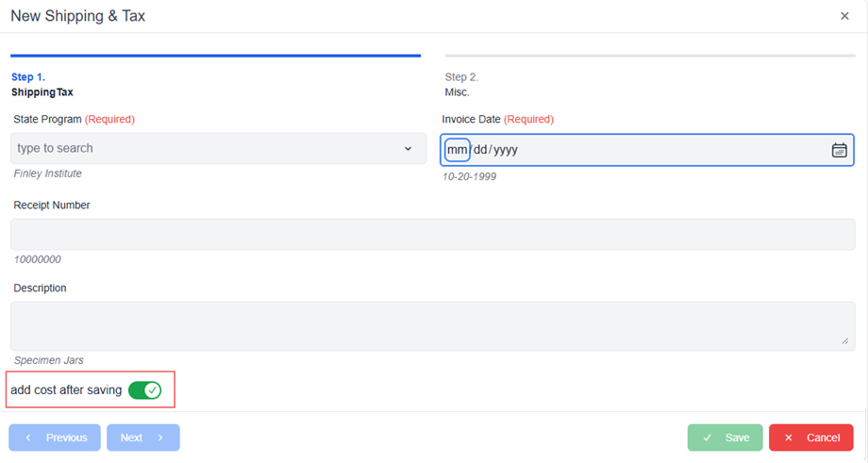868x463 pixels.
Task: Toggle the add cost after saving switch
Action: tap(145, 390)
